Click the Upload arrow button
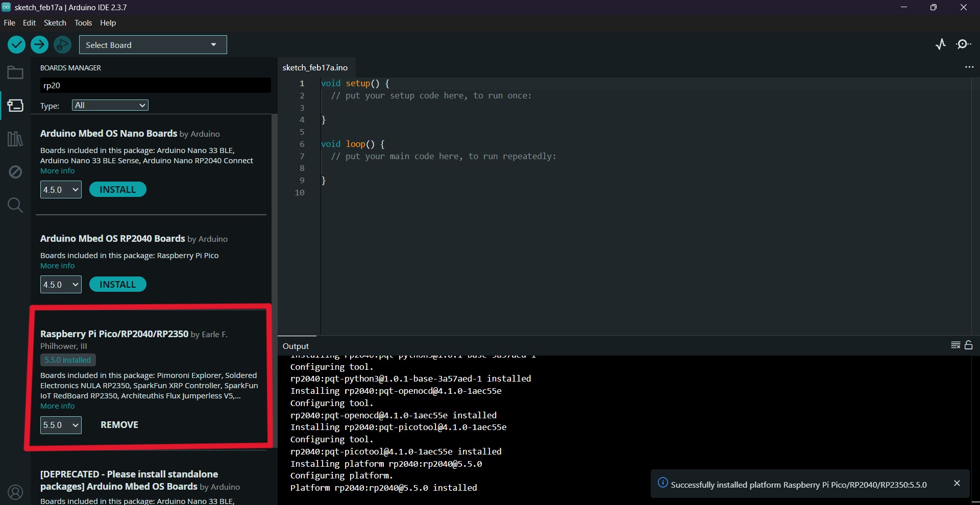 pyautogui.click(x=39, y=45)
